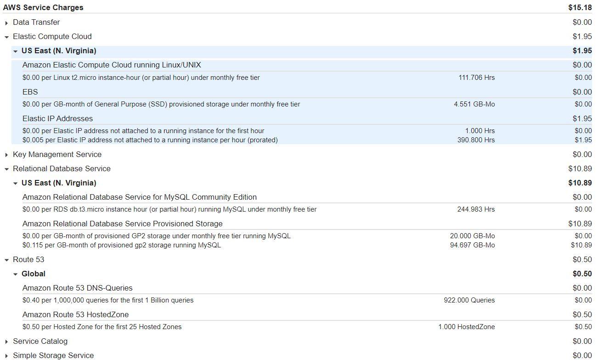Click the Elastic Compute Cloud label
Screen dimensions: 604x364
point(52,36)
